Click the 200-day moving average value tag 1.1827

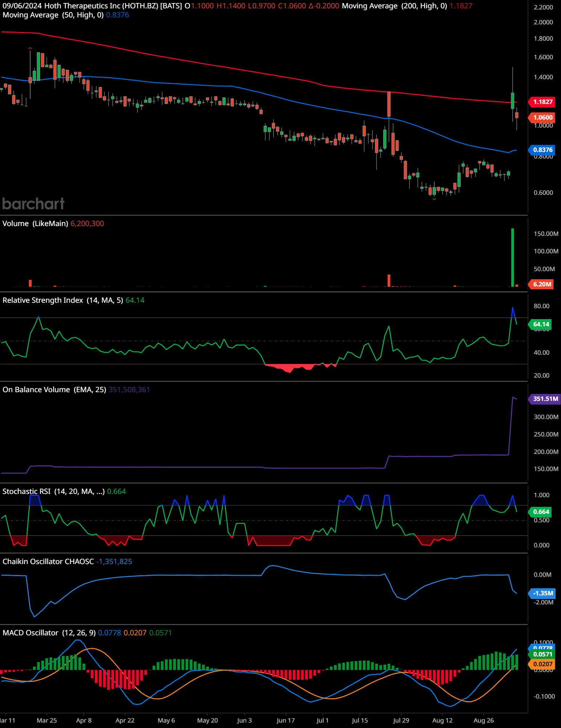(x=542, y=102)
